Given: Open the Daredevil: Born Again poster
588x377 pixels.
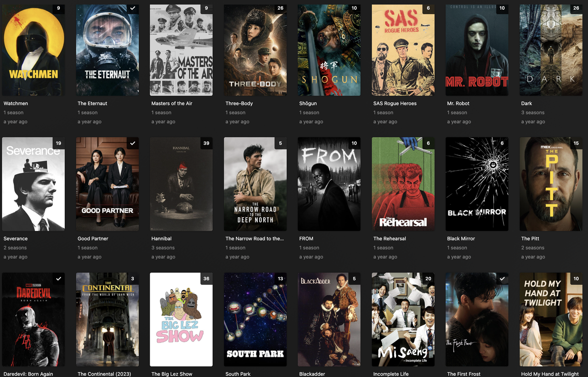Looking at the screenshot, I should (34, 320).
